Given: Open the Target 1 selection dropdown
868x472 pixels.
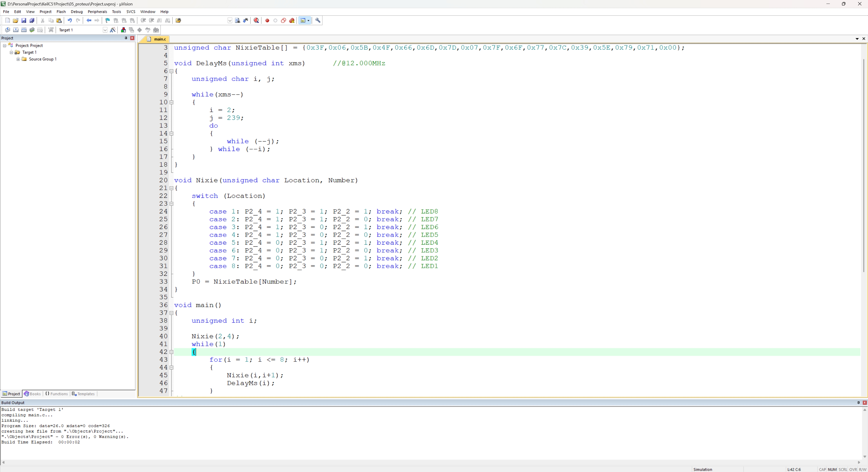Looking at the screenshot, I should (105, 30).
